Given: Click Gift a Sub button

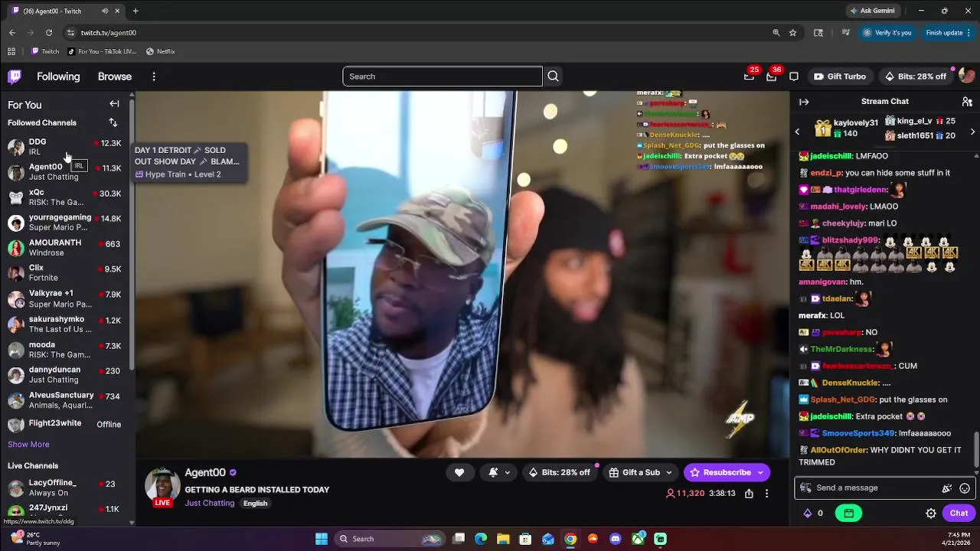Looking at the screenshot, I should [x=634, y=472].
